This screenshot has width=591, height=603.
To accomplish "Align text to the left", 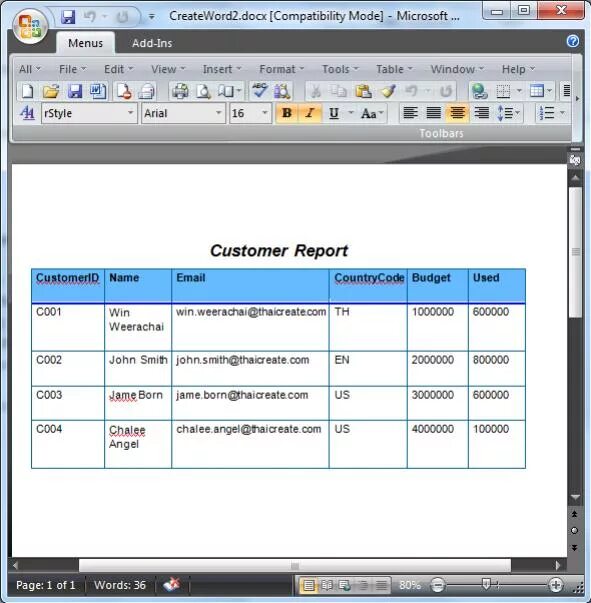I will (x=410, y=113).
